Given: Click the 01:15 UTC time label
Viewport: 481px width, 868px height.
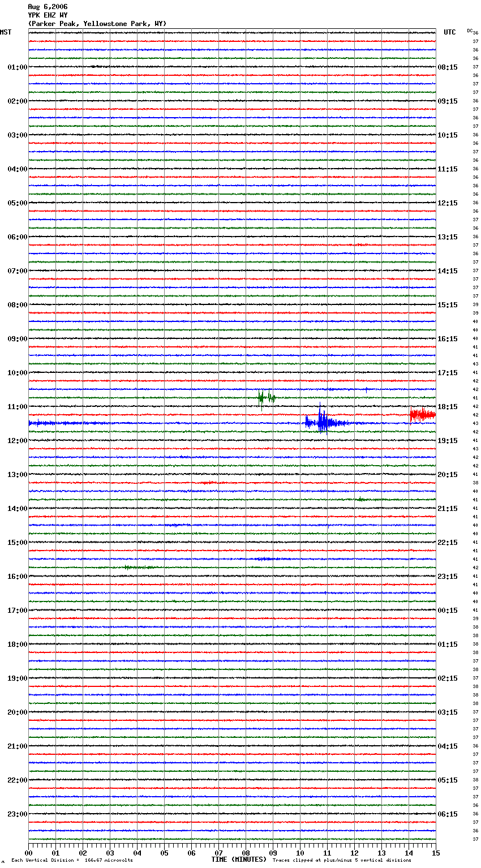Looking at the screenshot, I should tap(448, 644).
